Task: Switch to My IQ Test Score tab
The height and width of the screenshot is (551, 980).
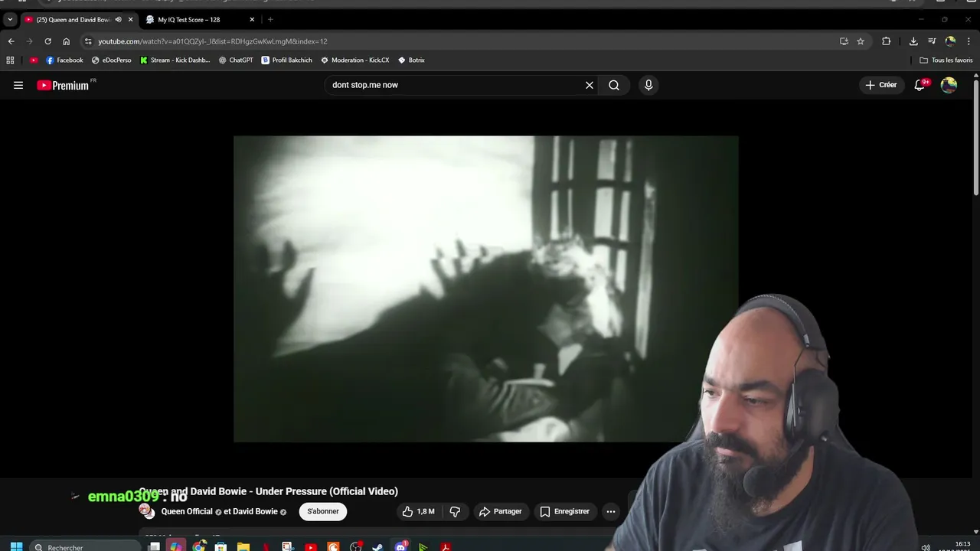Action: click(x=188, y=19)
